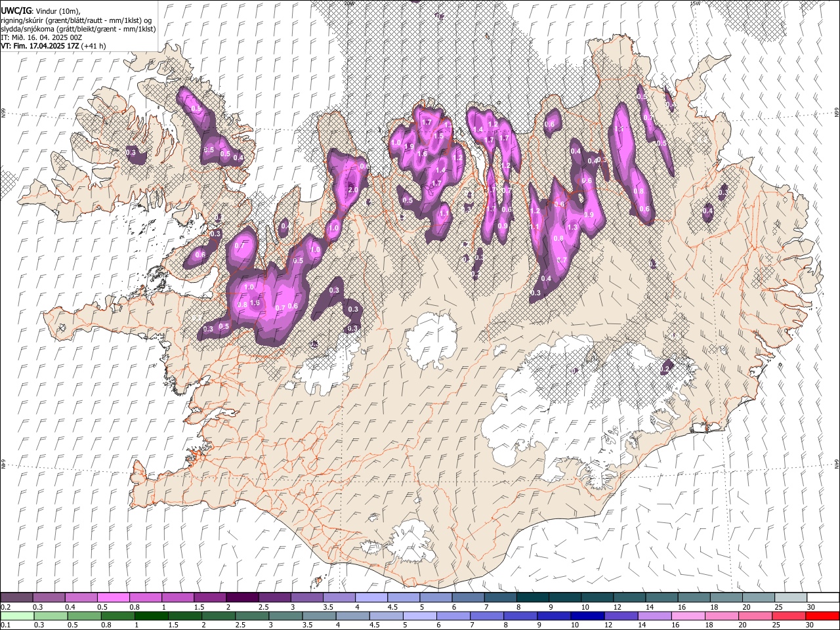Click the '4.5' label under bottom legend row
Screen dimensions: 840x630
tap(375, 625)
